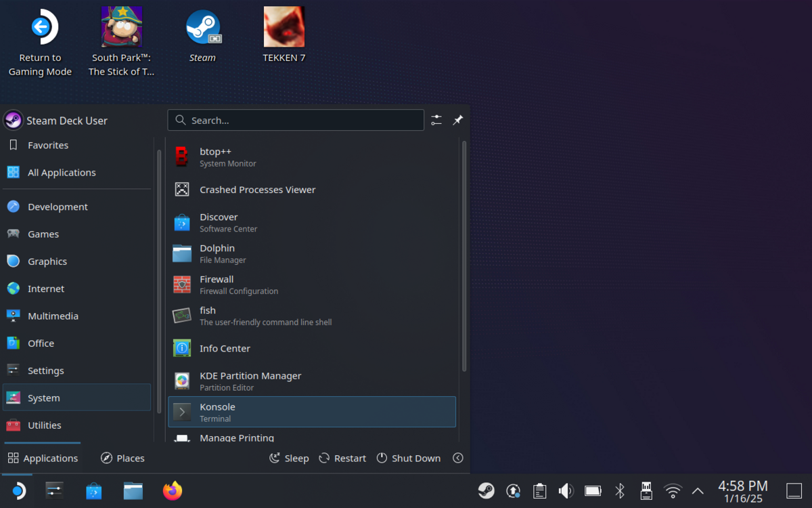Expand more session options arrow
This screenshot has height=508, width=812.
click(x=458, y=458)
